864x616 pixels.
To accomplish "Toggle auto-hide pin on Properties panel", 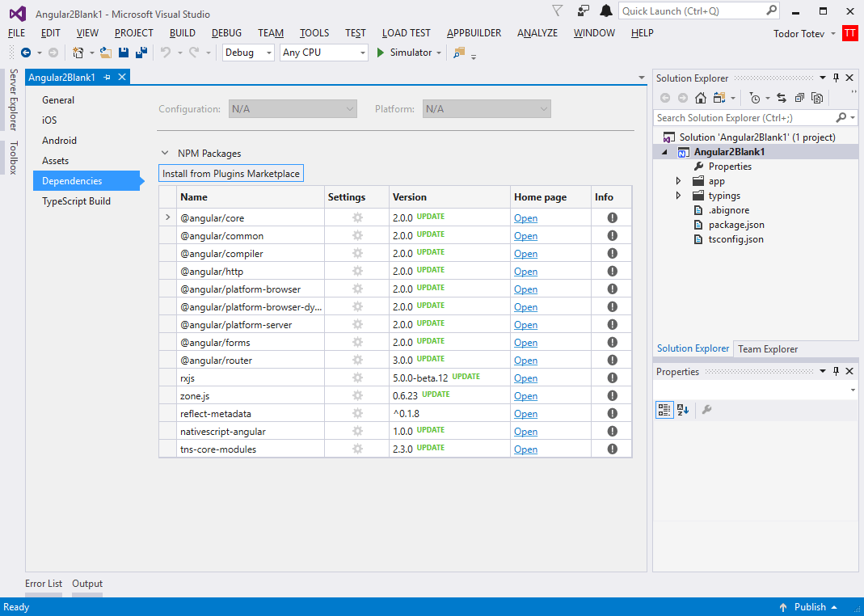I will (836, 372).
